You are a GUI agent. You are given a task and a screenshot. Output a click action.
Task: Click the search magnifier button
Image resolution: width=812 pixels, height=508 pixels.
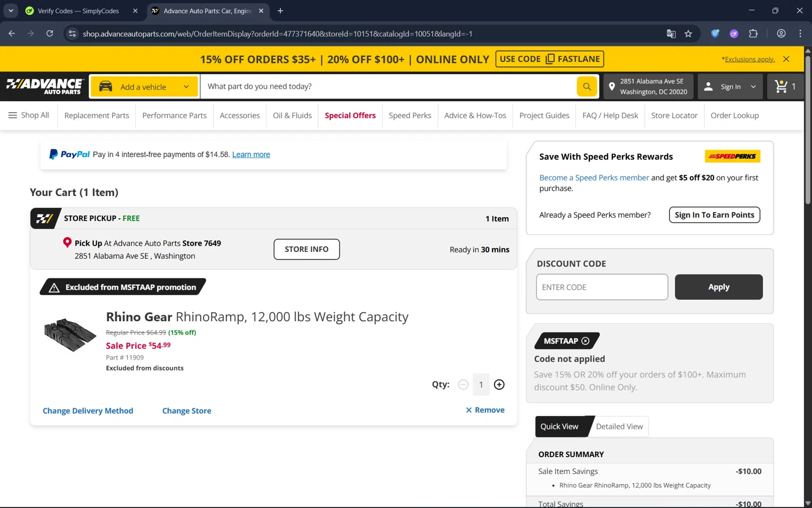point(587,87)
